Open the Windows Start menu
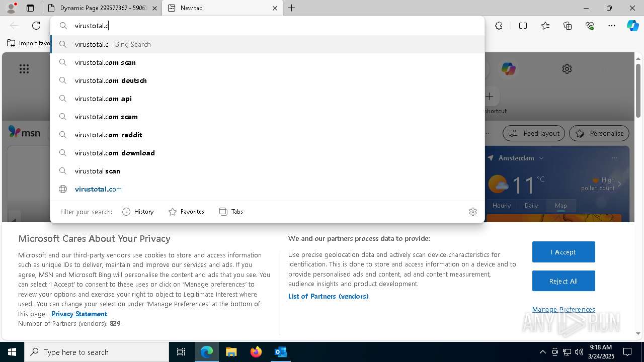This screenshot has width=644, height=362. click(12, 352)
